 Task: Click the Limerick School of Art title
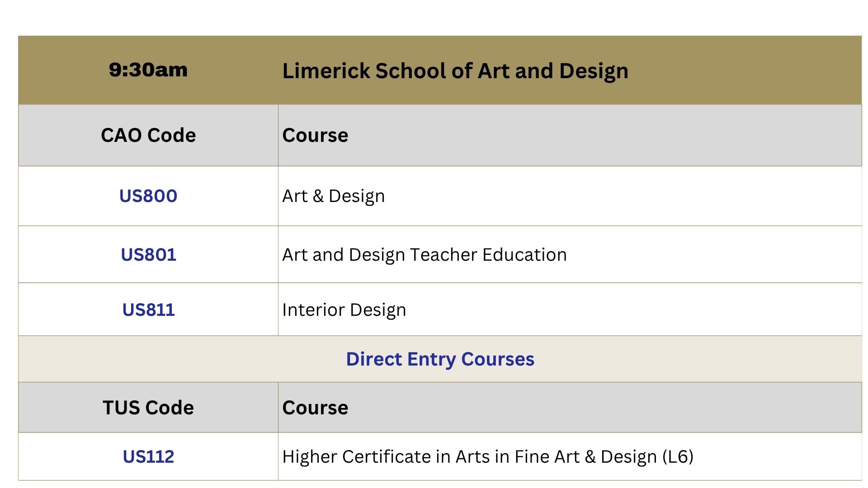[x=455, y=71]
